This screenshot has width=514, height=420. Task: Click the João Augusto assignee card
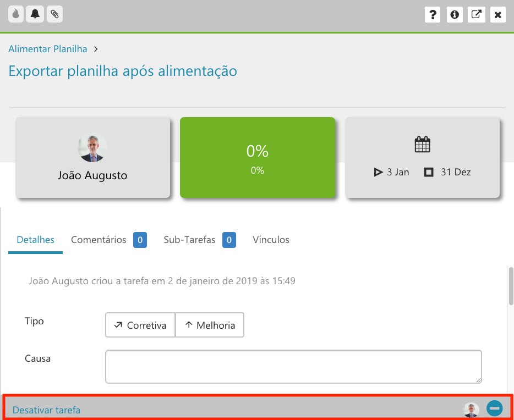coord(93,157)
